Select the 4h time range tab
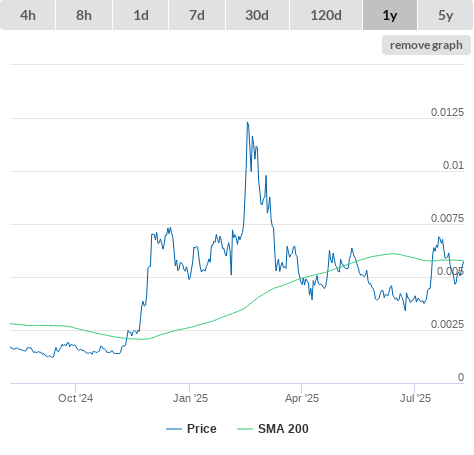This screenshot has width=474, height=455. click(x=28, y=15)
